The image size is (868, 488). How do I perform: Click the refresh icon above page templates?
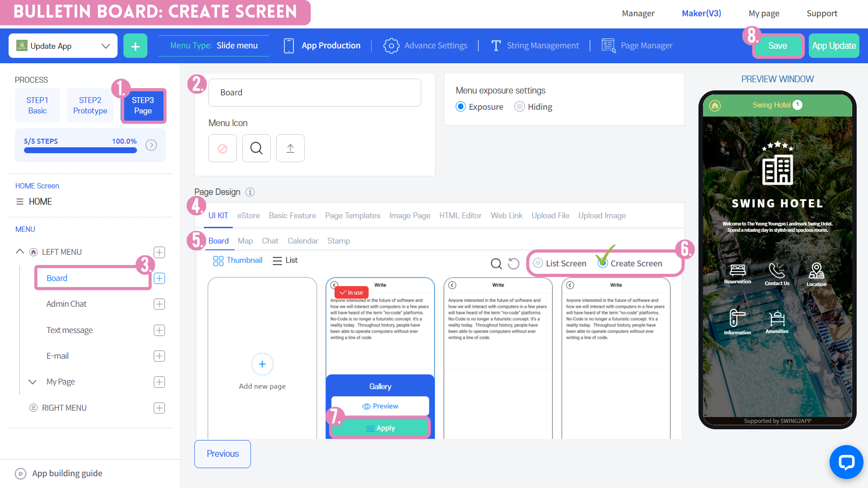[x=514, y=263]
